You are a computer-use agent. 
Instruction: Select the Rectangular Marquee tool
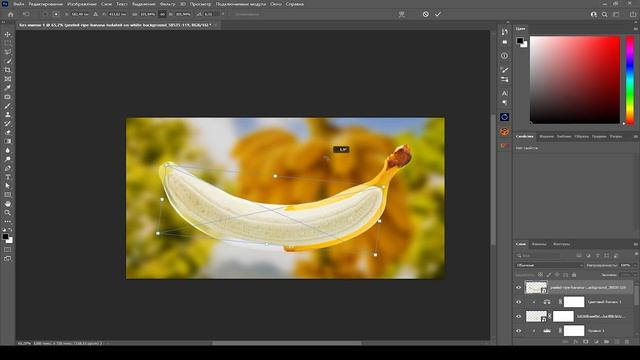[x=7, y=43]
